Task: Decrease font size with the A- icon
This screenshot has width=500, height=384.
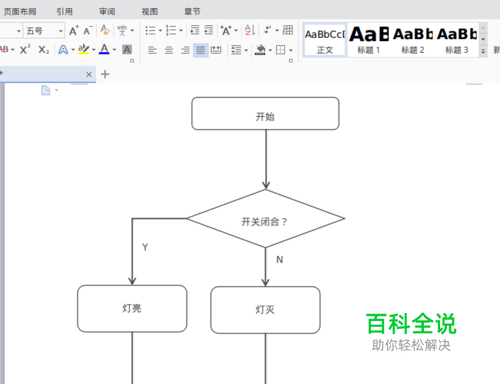Action: click(88, 30)
